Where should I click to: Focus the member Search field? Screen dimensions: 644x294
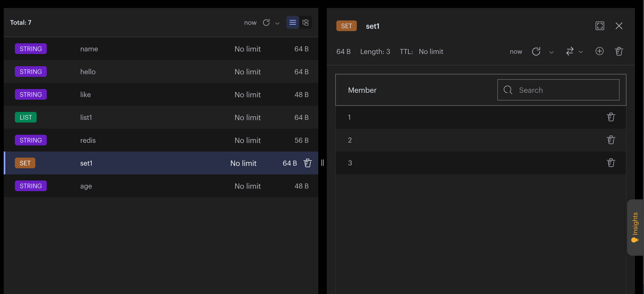coord(558,90)
